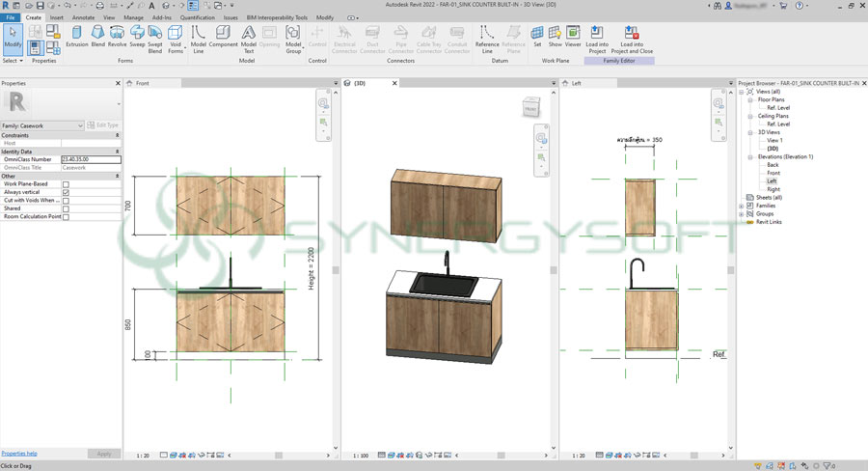Uncheck the Always vertical checkbox
Image resolution: width=868 pixels, height=471 pixels.
click(66, 192)
